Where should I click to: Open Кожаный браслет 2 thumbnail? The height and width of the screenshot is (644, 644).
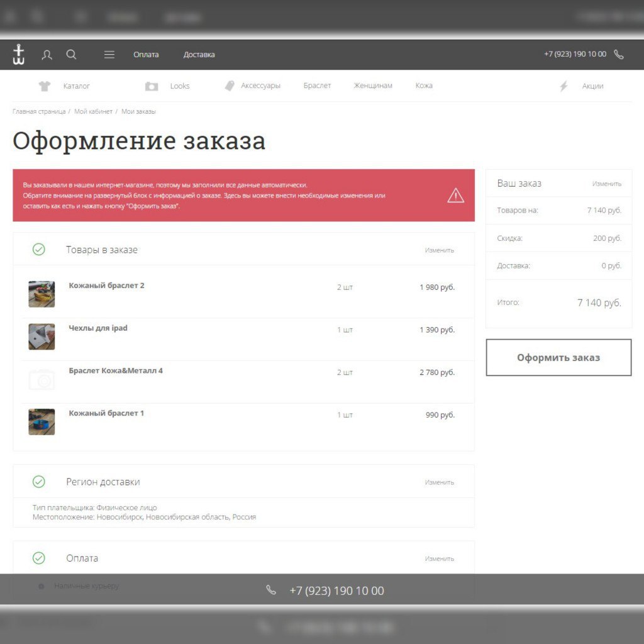42,294
